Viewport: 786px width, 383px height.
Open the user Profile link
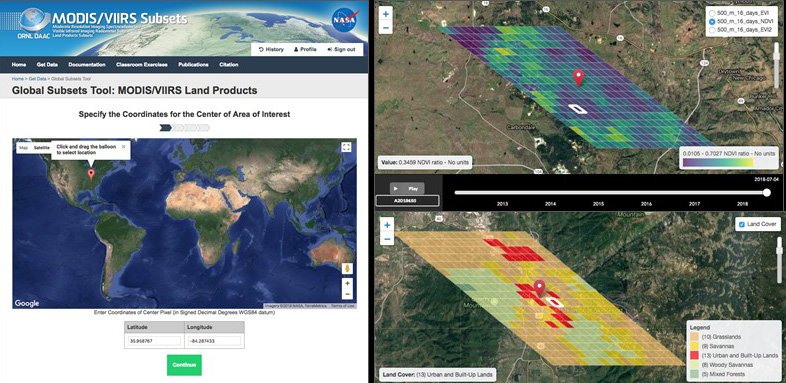pyautogui.click(x=305, y=49)
